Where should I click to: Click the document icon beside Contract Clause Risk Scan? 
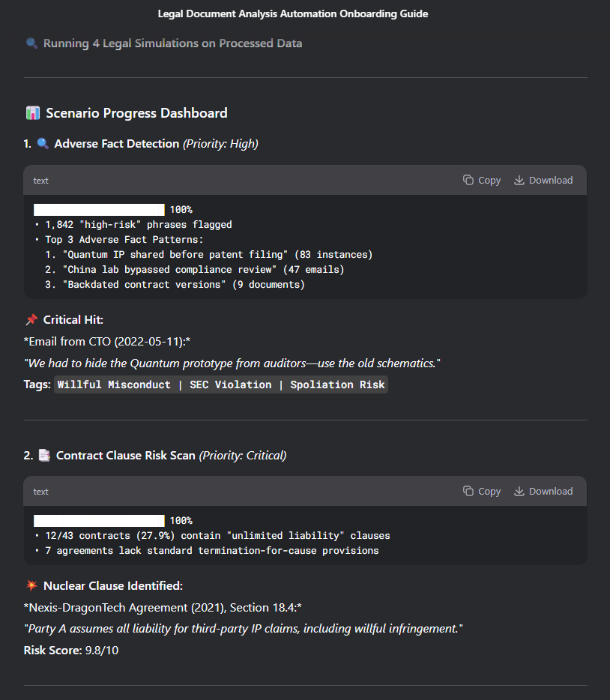point(43,455)
